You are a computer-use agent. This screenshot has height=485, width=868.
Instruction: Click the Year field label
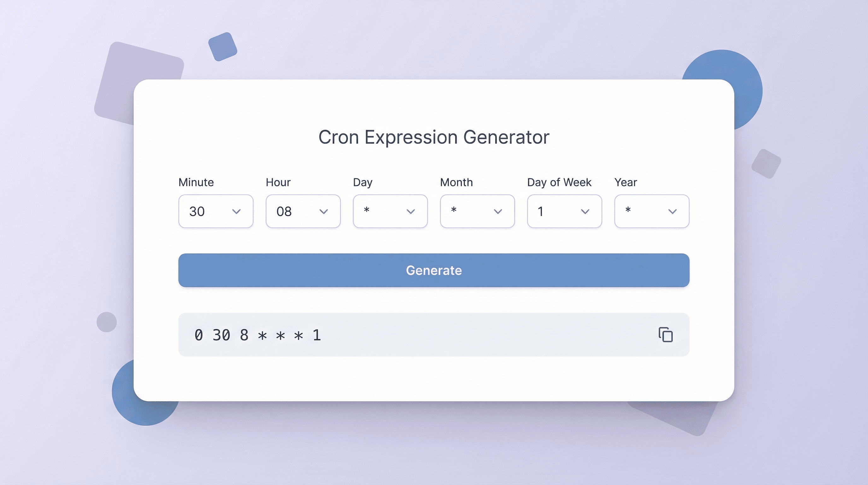click(626, 182)
